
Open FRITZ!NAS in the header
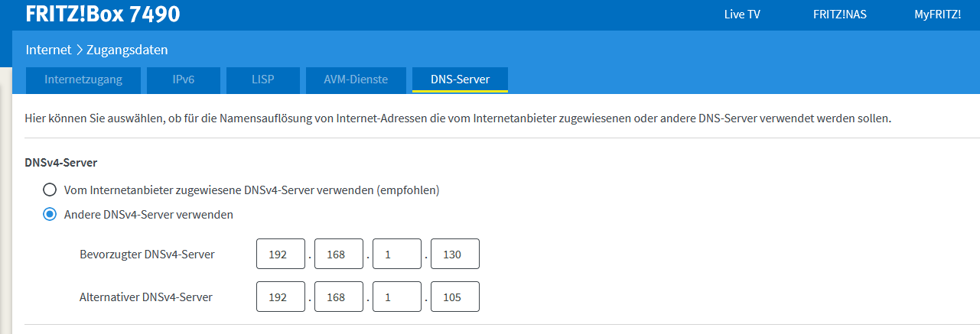point(839,14)
